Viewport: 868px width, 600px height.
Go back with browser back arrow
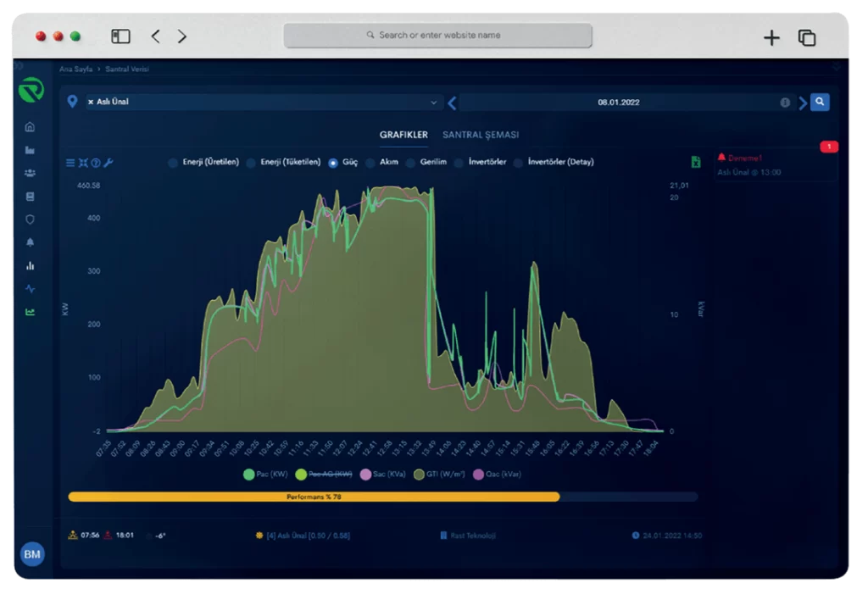click(x=156, y=36)
